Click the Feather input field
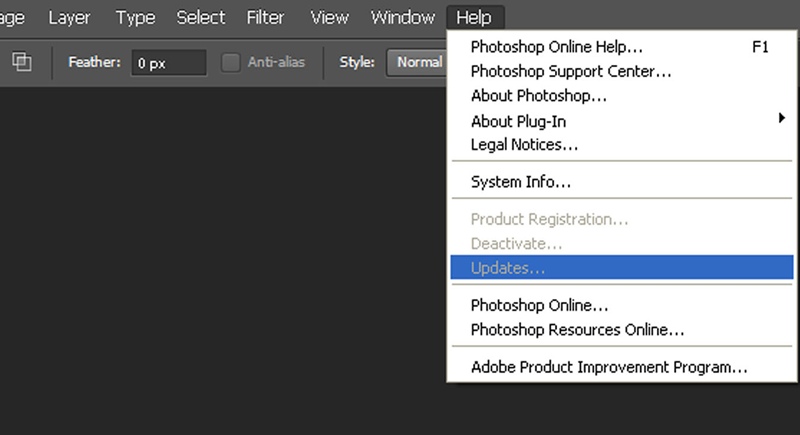 click(169, 63)
